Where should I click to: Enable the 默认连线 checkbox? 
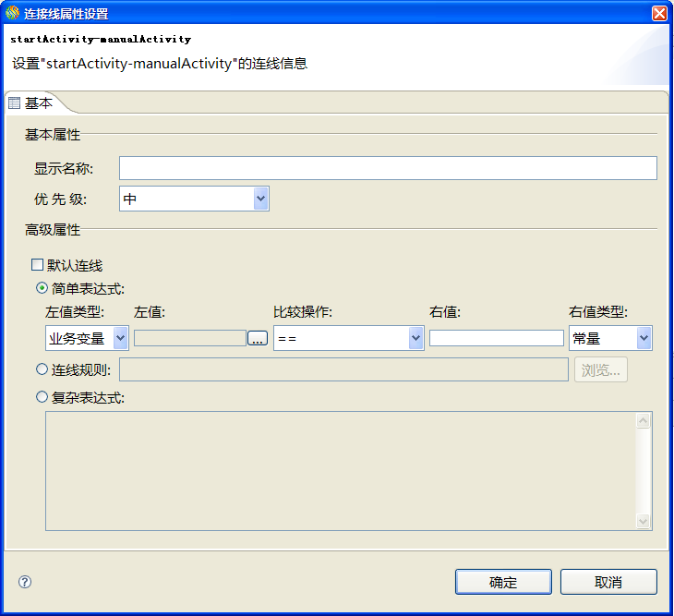38,265
